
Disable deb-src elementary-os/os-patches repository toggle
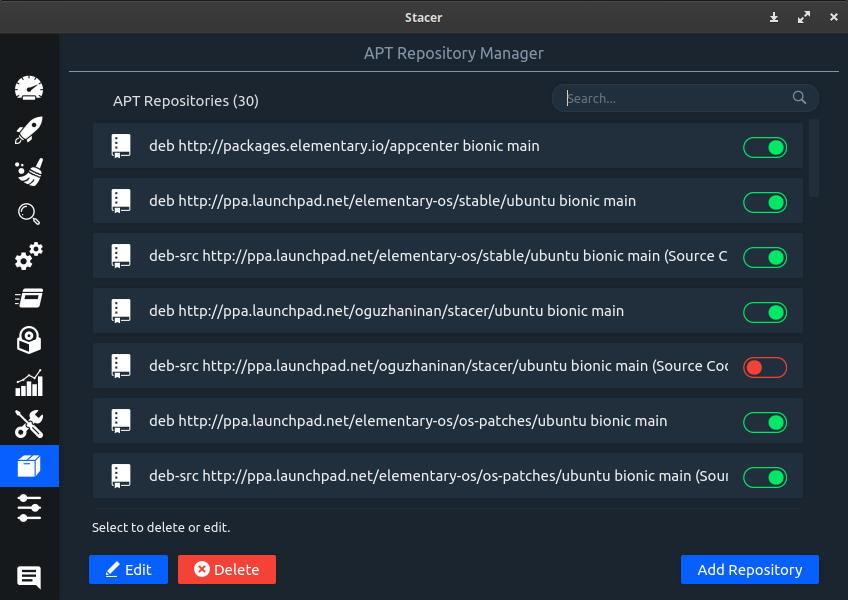(x=765, y=477)
